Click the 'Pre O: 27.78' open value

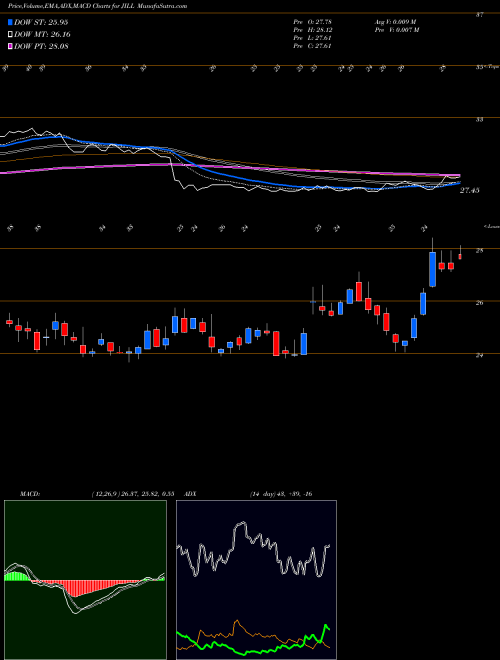[x=313, y=21]
